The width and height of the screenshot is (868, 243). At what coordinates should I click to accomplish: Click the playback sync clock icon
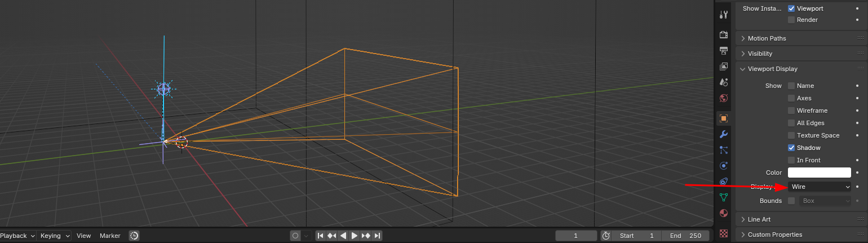pos(134,236)
